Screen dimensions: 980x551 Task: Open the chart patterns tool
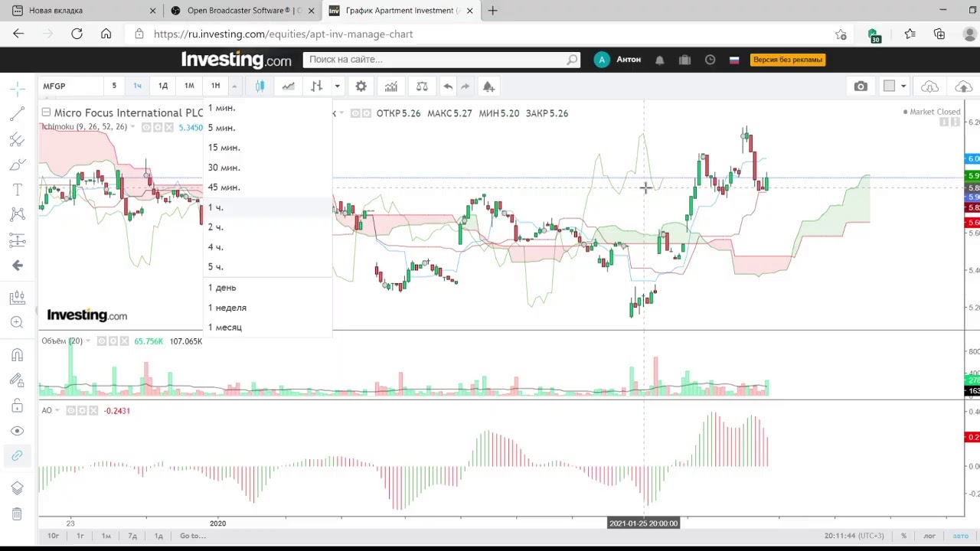point(18,215)
